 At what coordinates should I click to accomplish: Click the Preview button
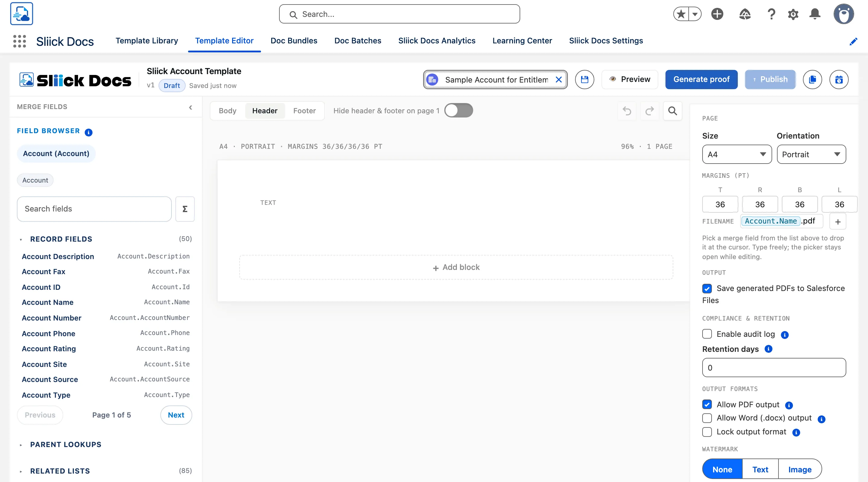629,80
